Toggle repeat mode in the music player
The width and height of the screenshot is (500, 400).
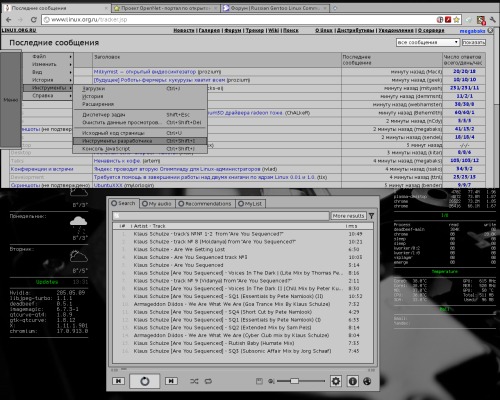208,381
